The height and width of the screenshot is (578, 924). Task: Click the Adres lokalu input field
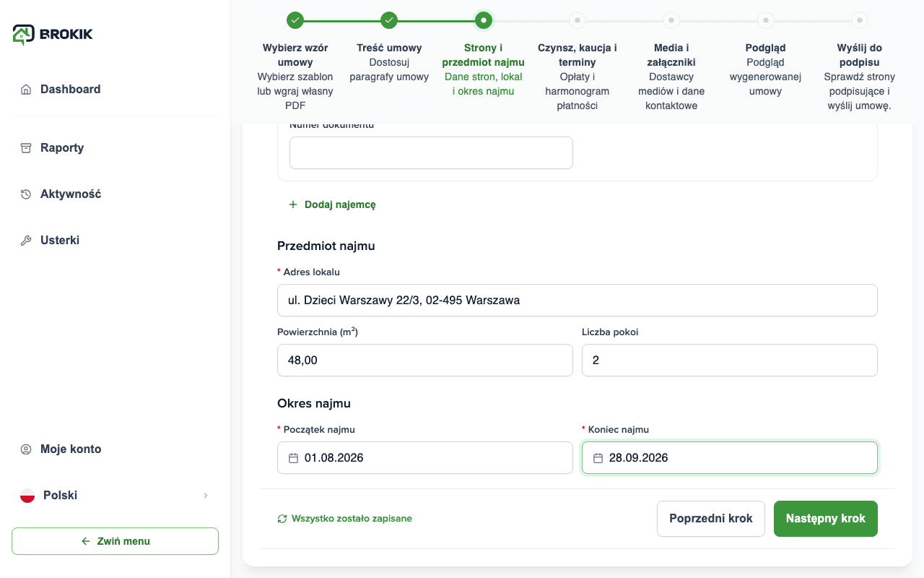tap(577, 300)
